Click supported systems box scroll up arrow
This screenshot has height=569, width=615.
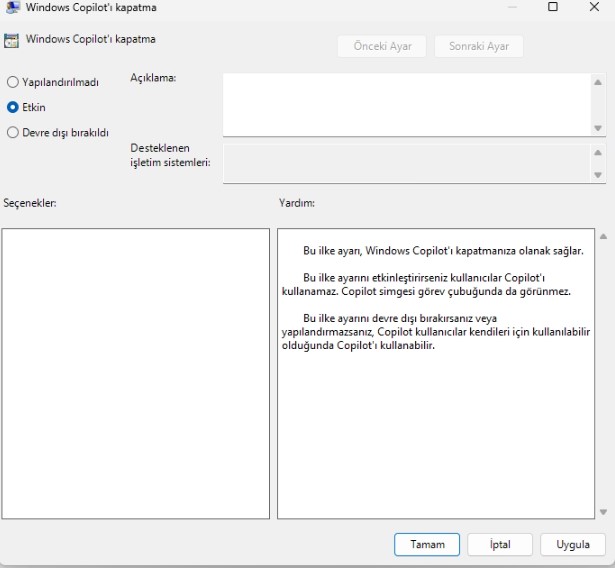point(598,153)
